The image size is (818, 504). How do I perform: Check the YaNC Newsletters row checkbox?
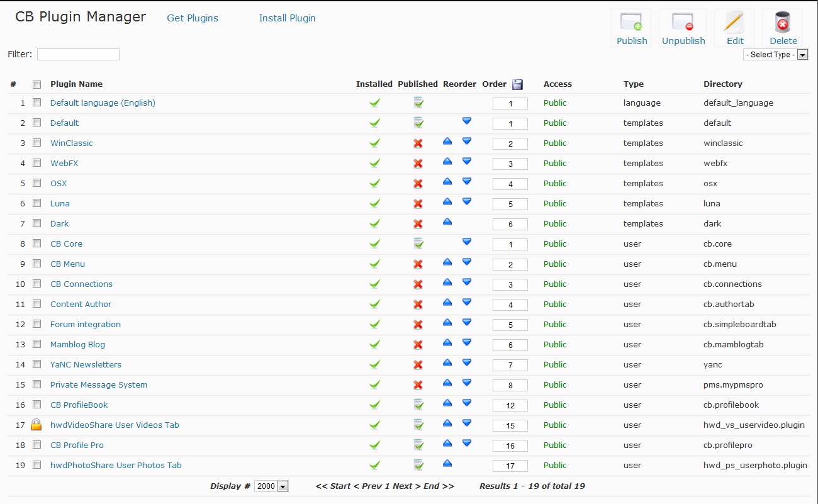(36, 364)
